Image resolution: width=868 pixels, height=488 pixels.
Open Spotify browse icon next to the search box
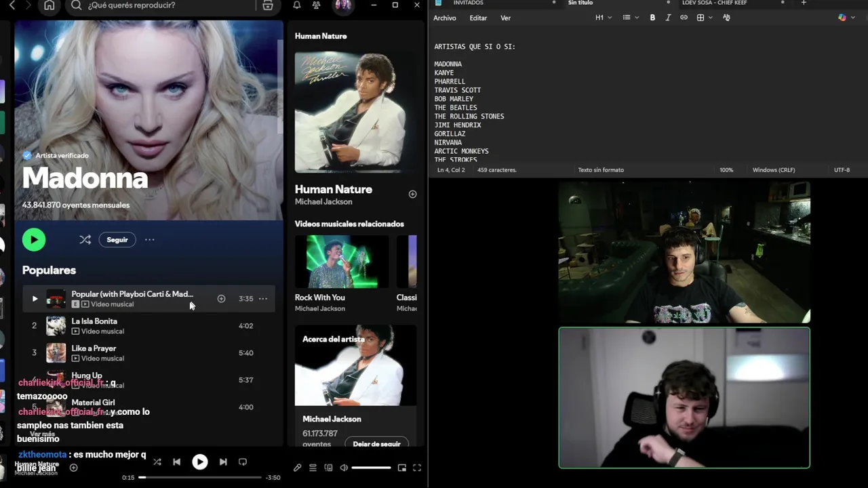click(268, 5)
